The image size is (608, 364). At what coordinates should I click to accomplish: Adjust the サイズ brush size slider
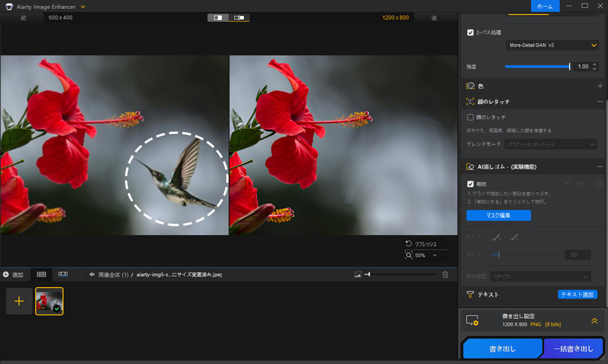pos(526,255)
